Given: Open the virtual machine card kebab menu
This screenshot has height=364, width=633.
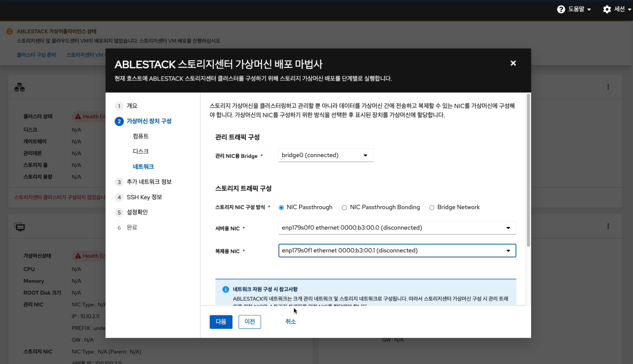Looking at the screenshot, I should [608, 226].
